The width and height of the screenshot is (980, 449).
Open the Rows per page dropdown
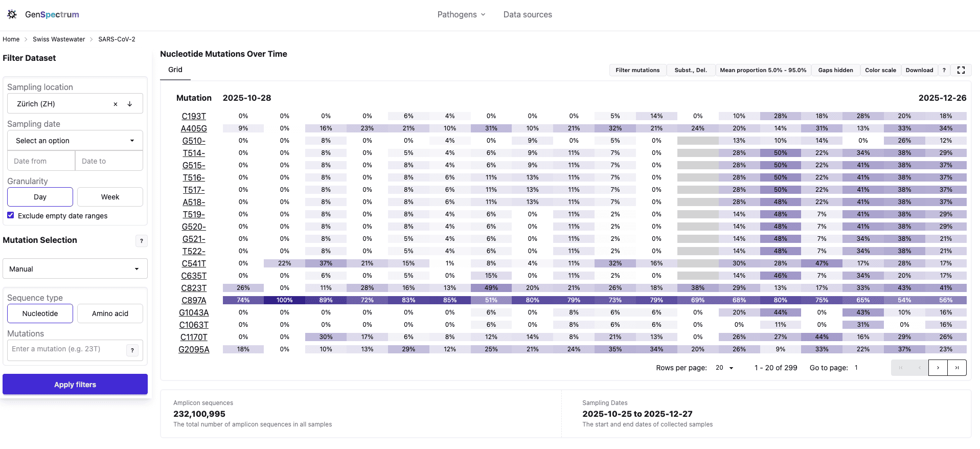[724, 368]
